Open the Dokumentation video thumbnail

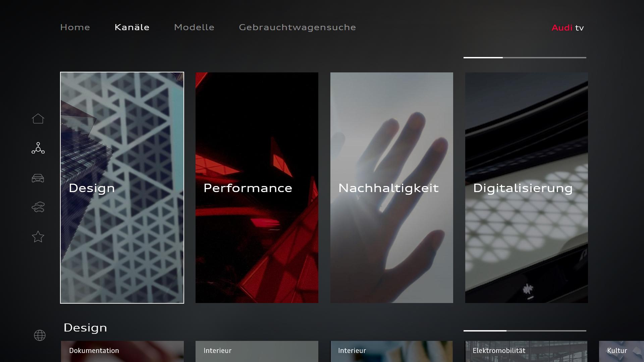pos(122,351)
